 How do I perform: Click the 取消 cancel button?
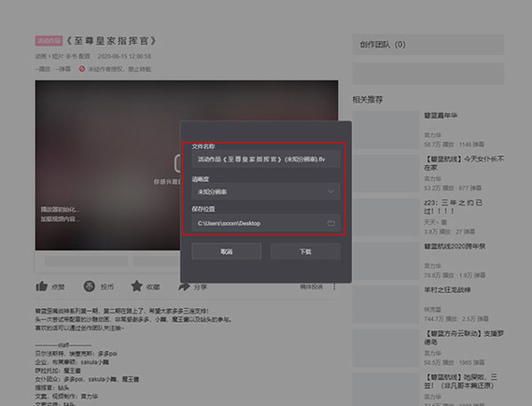(226, 251)
